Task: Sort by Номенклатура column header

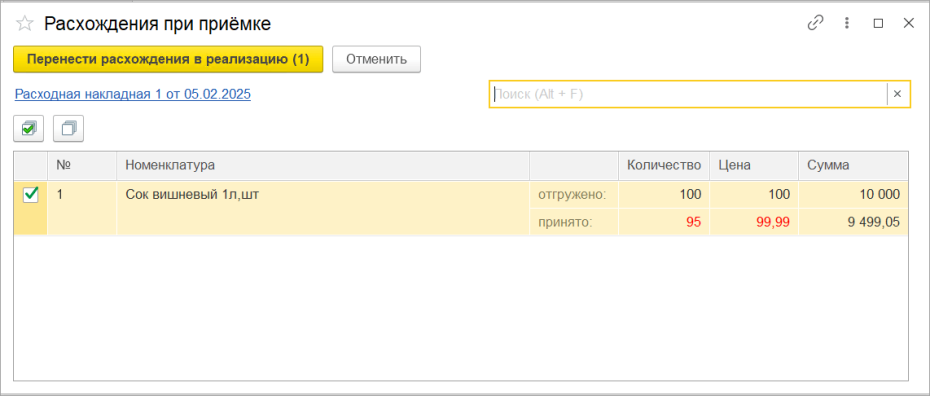Action: point(323,165)
